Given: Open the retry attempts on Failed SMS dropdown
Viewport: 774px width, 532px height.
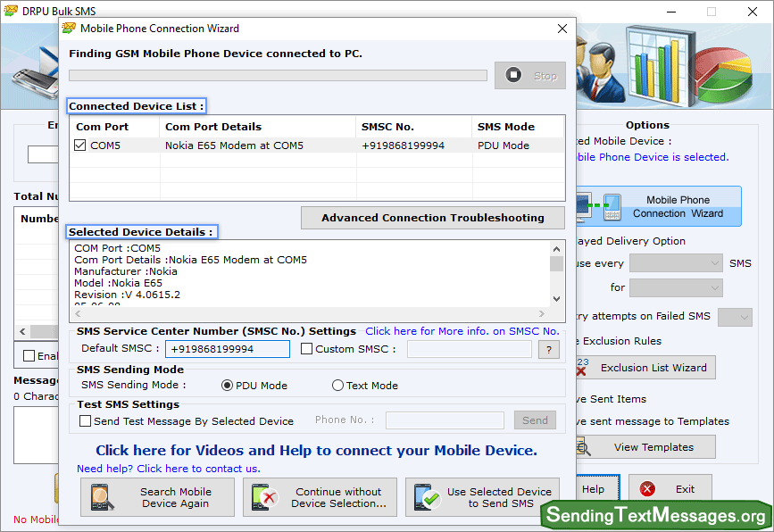Looking at the screenshot, I should point(735,317).
